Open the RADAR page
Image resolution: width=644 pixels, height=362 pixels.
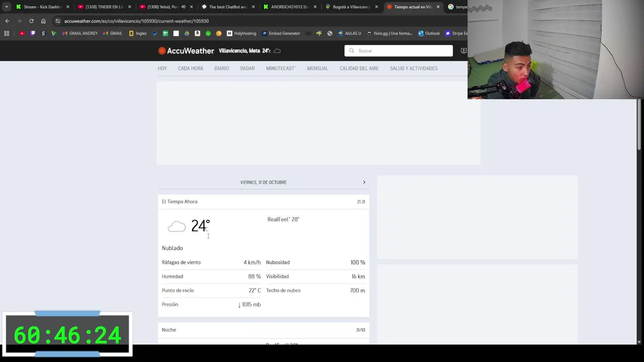coord(248,68)
